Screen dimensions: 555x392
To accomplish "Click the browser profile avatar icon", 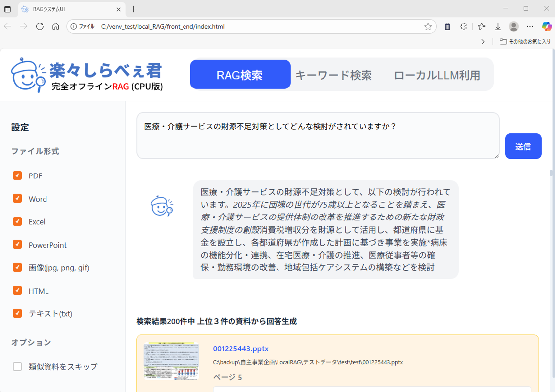I will tap(514, 27).
